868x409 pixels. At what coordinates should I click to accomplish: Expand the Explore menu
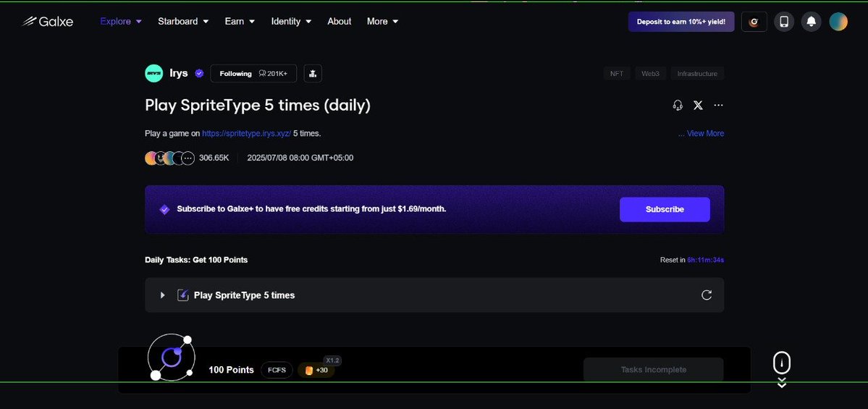pos(121,22)
